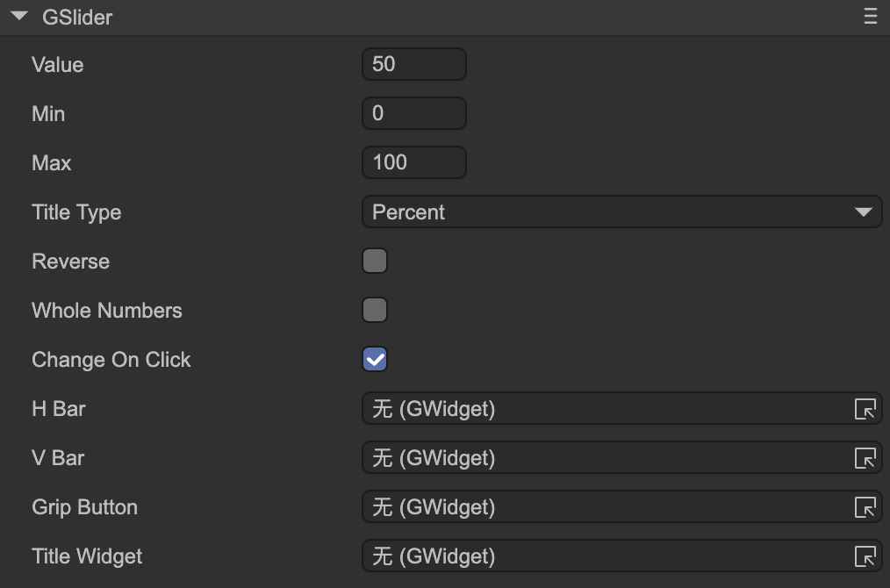
Task: Click the Grip Button reference field
Action: coord(604,507)
